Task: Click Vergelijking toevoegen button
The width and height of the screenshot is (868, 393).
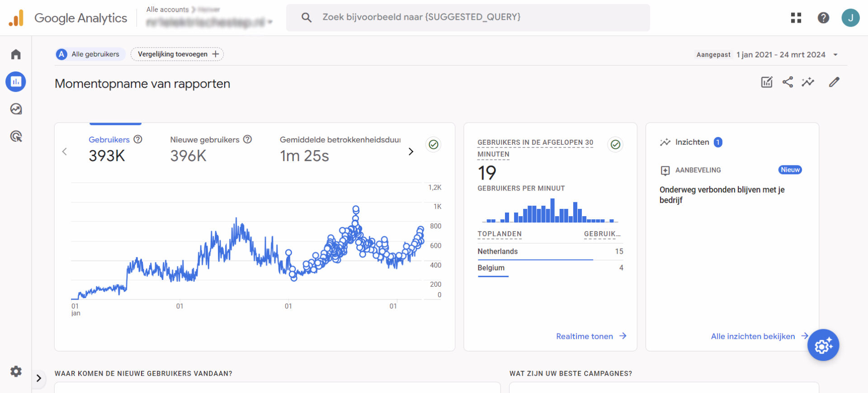Action: point(177,54)
